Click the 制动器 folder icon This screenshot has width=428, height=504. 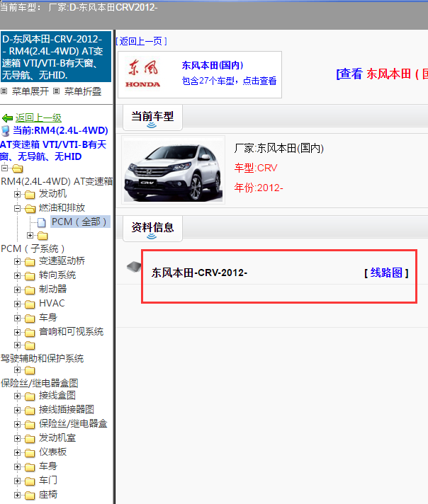pyautogui.click(x=30, y=290)
